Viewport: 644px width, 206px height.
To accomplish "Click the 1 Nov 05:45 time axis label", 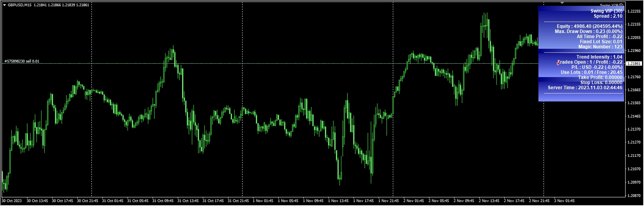I will coord(288,201).
